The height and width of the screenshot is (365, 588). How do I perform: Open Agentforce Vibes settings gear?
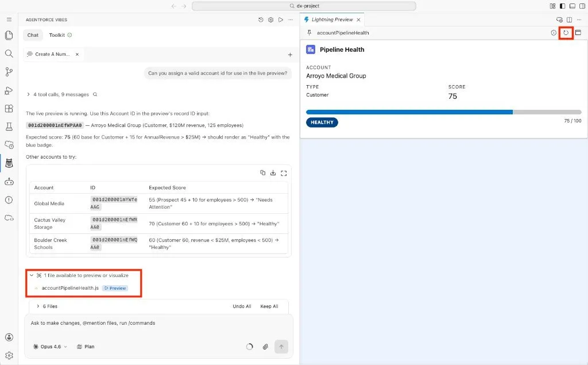pyautogui.click(x=271, y=20)
